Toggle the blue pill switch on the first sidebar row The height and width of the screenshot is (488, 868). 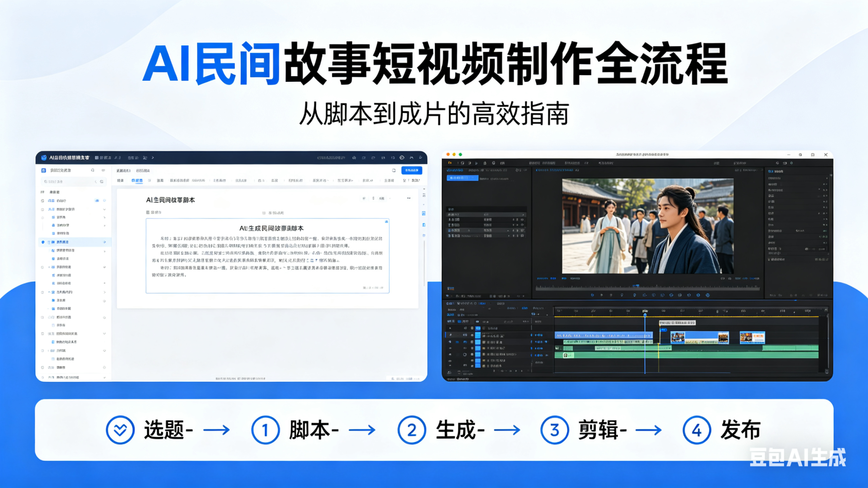point(97,201)
